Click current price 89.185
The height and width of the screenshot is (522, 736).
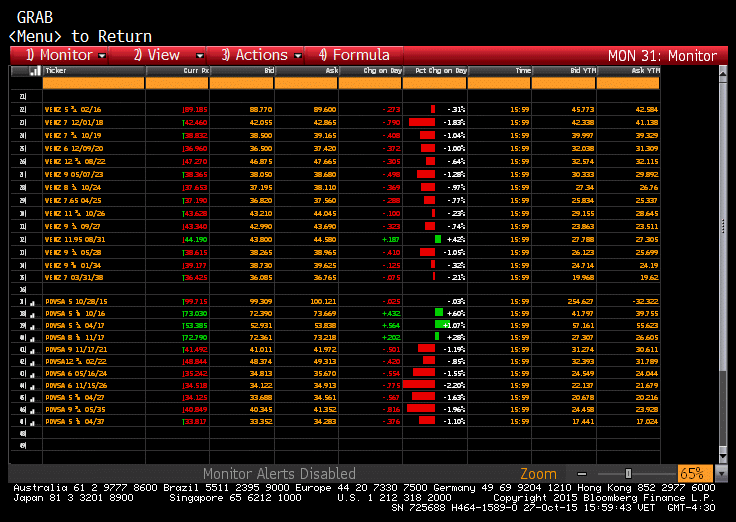click(x=195, y=109)
